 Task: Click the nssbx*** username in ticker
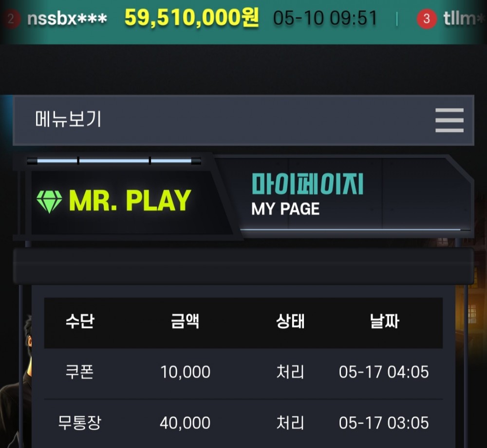point(67,19)
